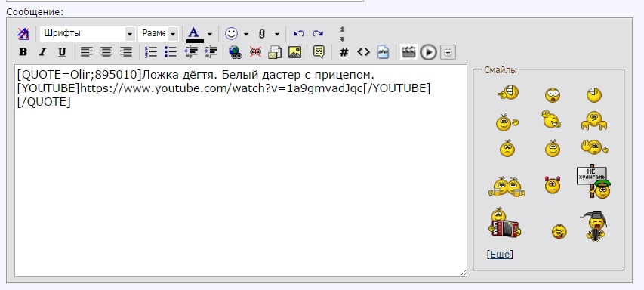Insert the accordion player smiley
Image resolution: width=644 pixels, height=290 pixels.
[504, 223]
